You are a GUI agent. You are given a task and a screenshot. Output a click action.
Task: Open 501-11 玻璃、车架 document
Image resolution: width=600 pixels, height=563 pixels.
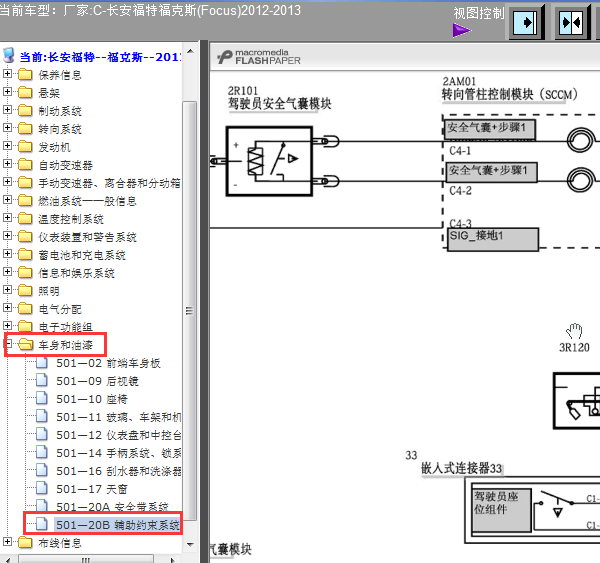(119, 417)
